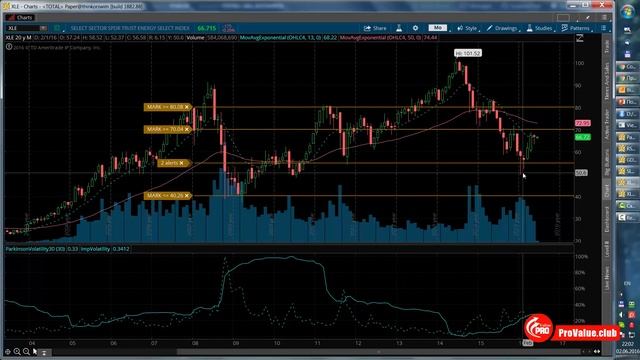Click the horizontal chart scrollbar

click(378, 351)
